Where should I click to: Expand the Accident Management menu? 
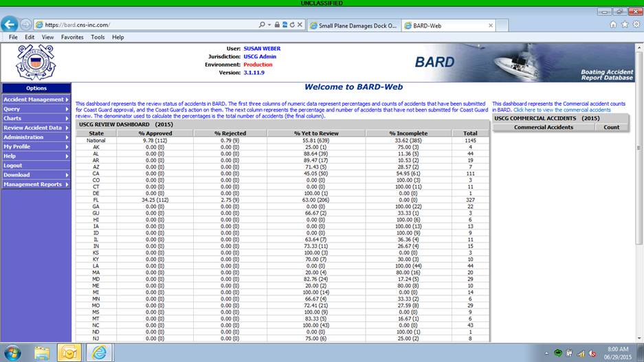[x=36, y=100]
